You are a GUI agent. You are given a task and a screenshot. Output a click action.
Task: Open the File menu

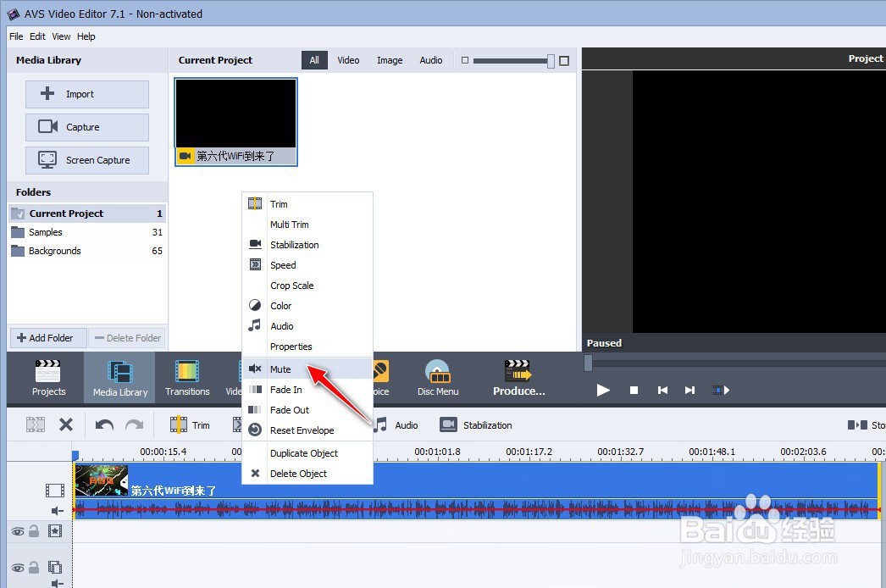(15, 36)
